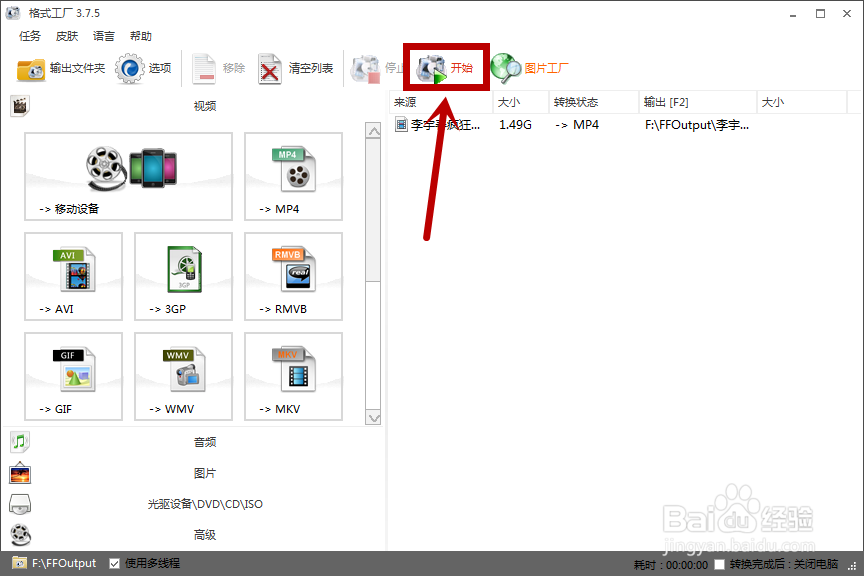
Task: Click the Source (来源) column header
Action: pos(441,102)
